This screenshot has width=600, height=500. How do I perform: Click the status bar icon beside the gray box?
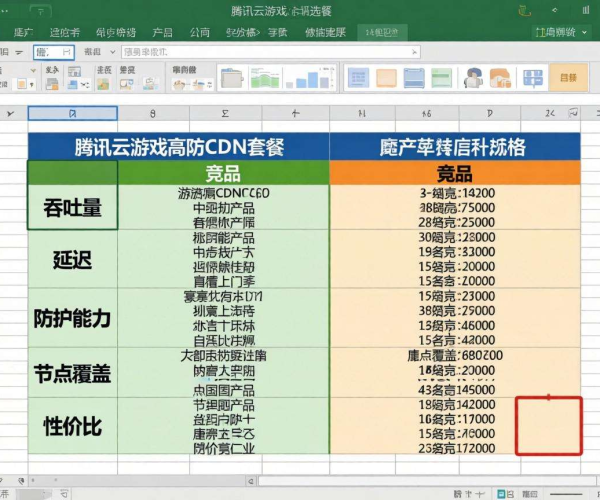[x=64, y=494]
